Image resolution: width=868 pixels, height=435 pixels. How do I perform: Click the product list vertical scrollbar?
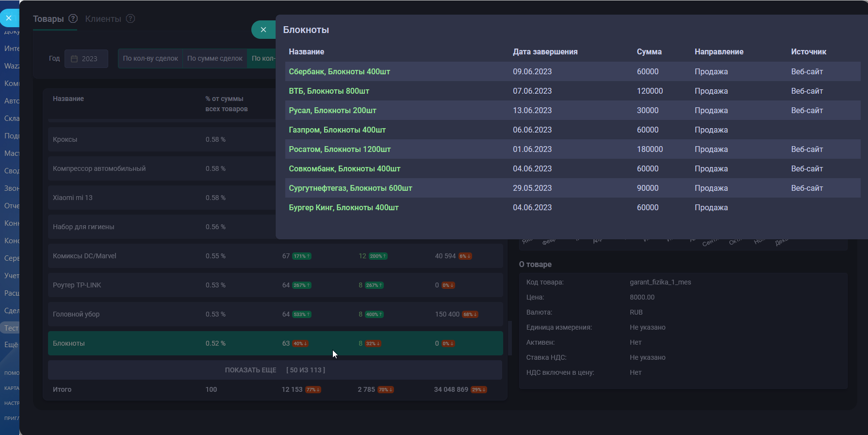pos(509,338)
